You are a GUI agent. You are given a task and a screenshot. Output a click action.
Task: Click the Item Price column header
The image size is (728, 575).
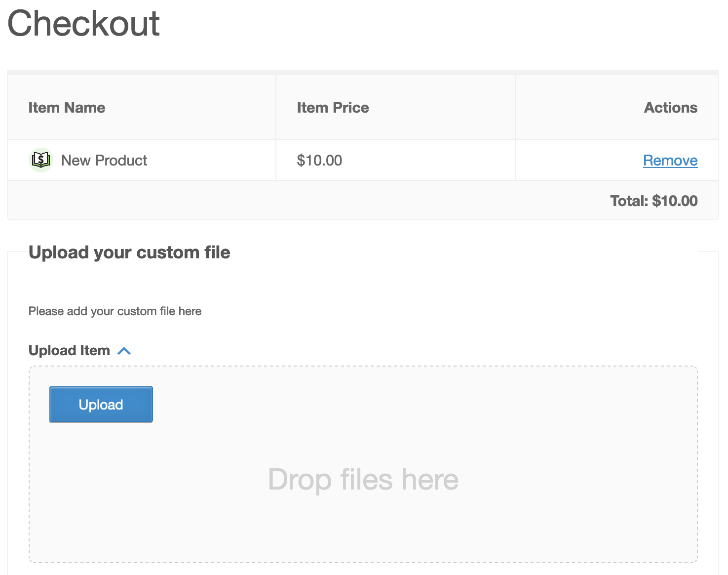pos(333,107)
